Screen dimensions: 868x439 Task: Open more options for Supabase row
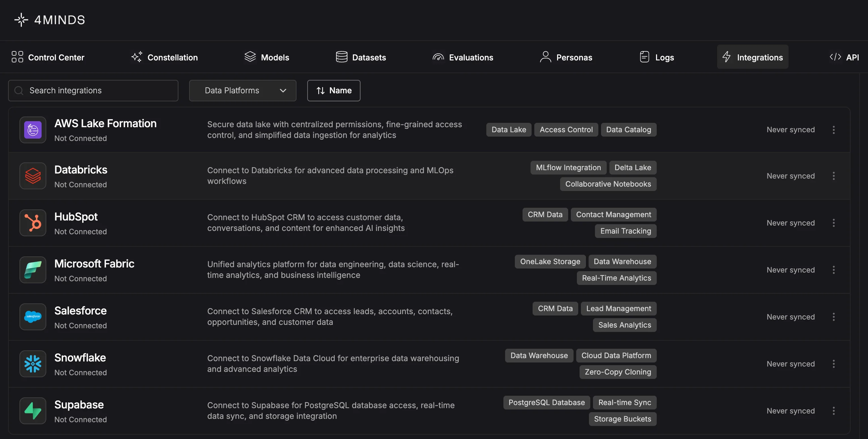click(x=833, y=411)
